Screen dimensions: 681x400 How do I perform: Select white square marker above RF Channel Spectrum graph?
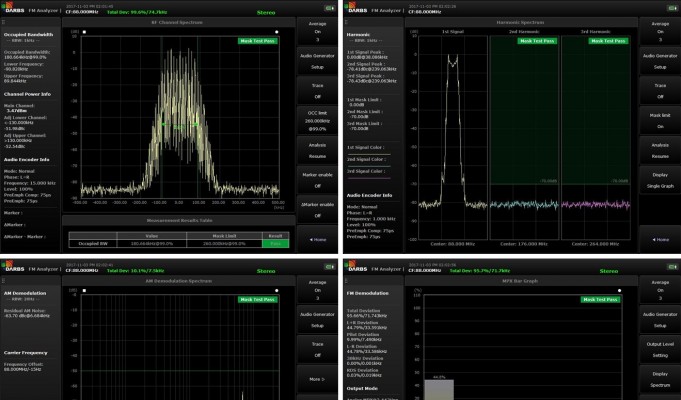click(84, 32)
